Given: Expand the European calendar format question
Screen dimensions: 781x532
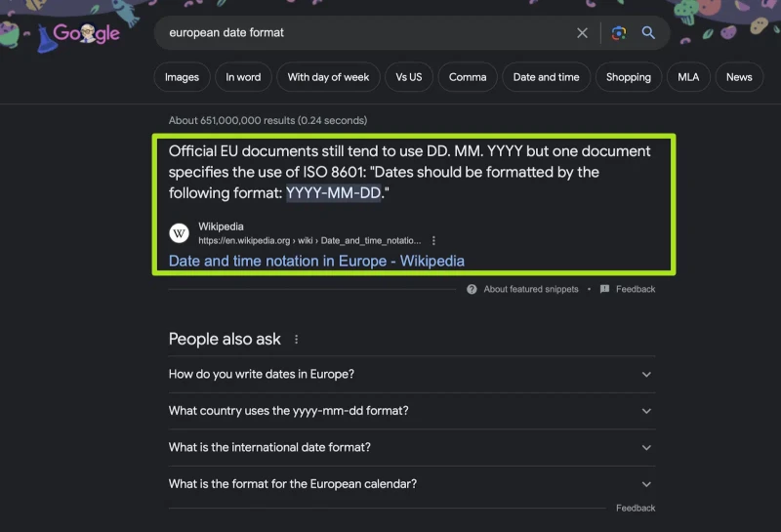Looking at the screenshot, I should point(412,484).
